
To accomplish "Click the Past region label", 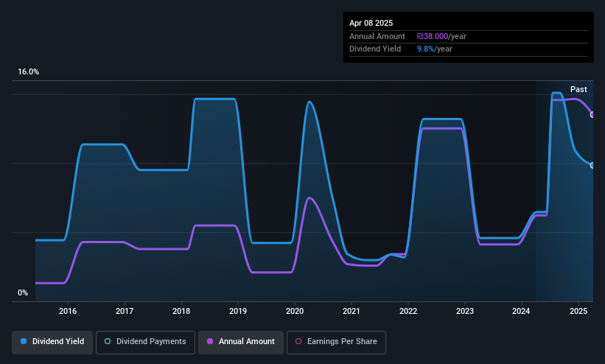I will click(578, 89).
